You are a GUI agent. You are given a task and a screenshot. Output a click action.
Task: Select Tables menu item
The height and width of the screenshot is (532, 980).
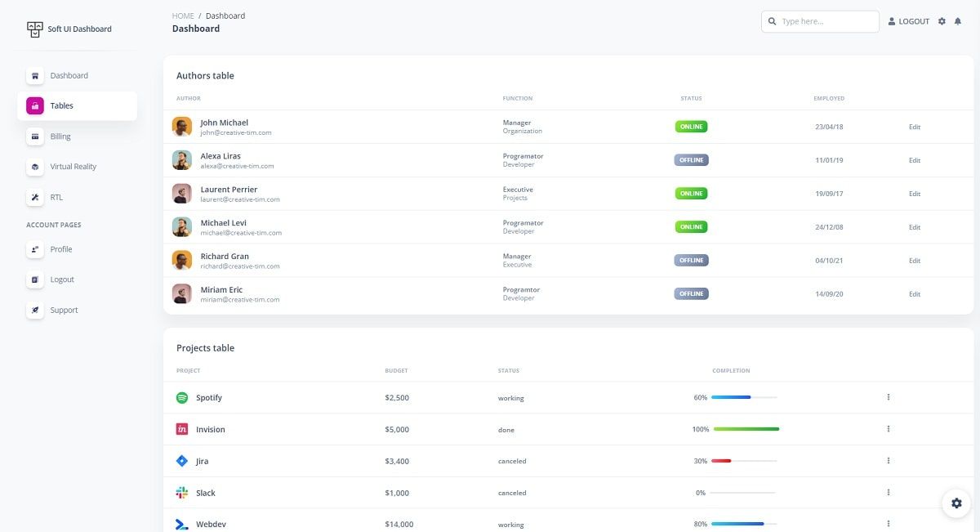pos(77,105)
